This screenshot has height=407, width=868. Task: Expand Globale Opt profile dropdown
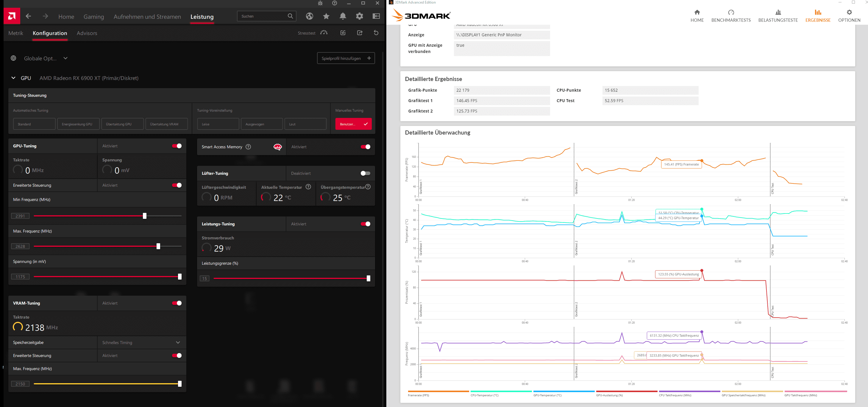coord(65,58)
